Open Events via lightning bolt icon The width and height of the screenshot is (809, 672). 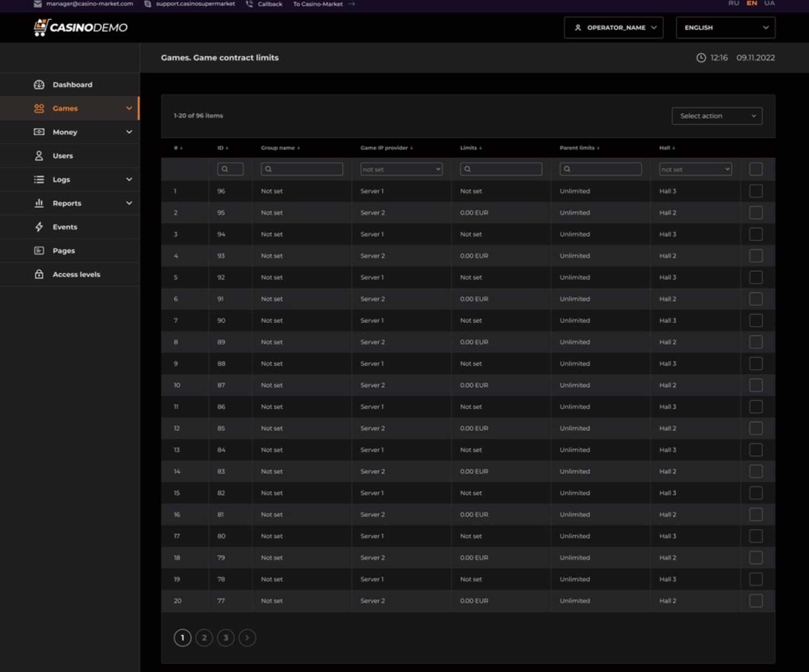(x=39, y=227)
